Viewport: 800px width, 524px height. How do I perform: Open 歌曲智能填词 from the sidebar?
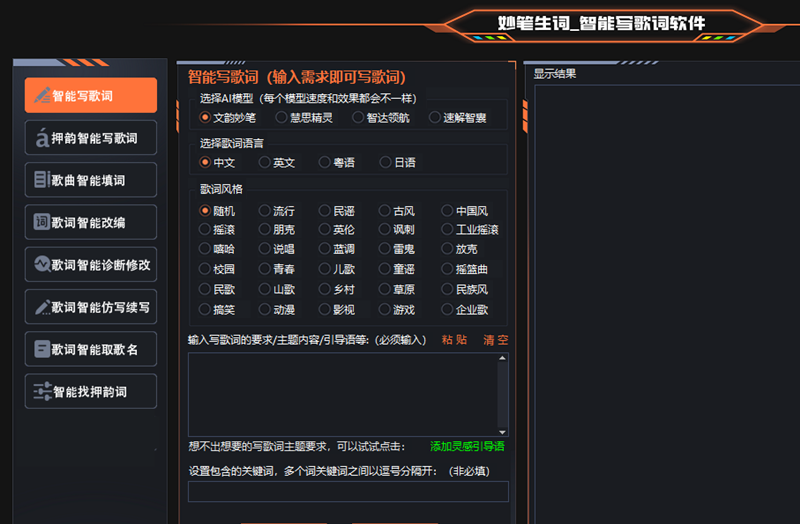point(91,180)
